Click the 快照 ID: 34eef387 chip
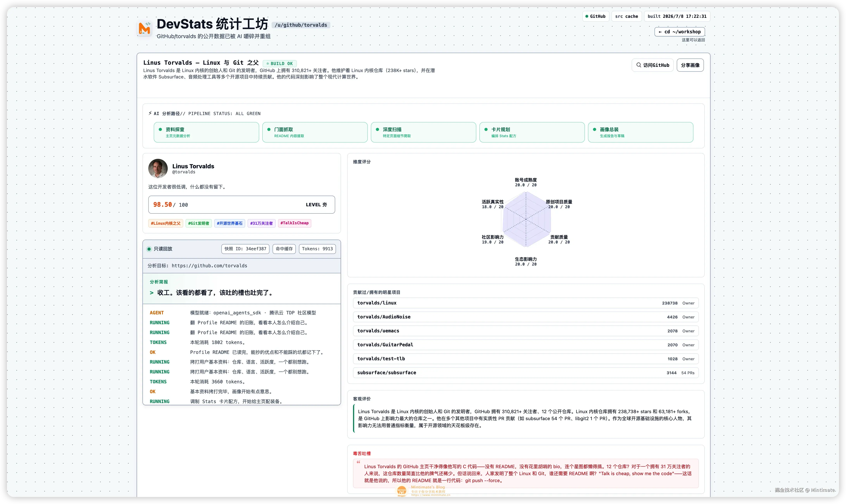846x504 pixels. point(245,249)
